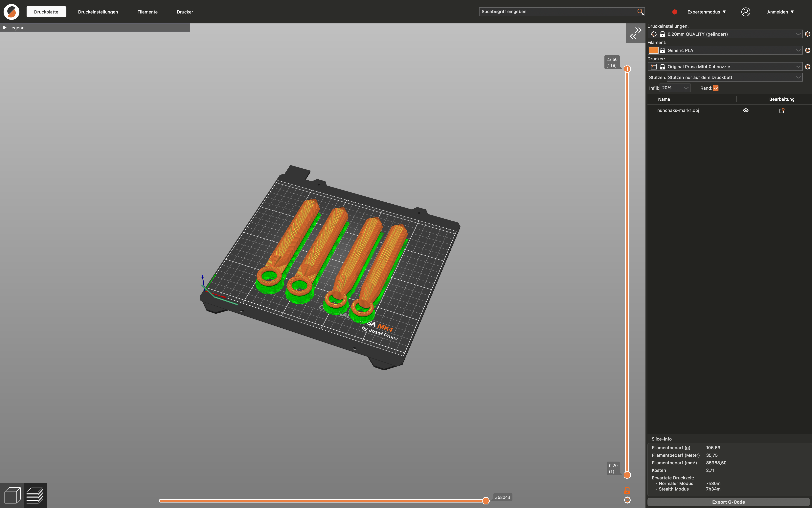The image size is (812, 508).
Task: Toggle visibility eye of nunchaks-mark1.obj
Action: tap(746, 110)
